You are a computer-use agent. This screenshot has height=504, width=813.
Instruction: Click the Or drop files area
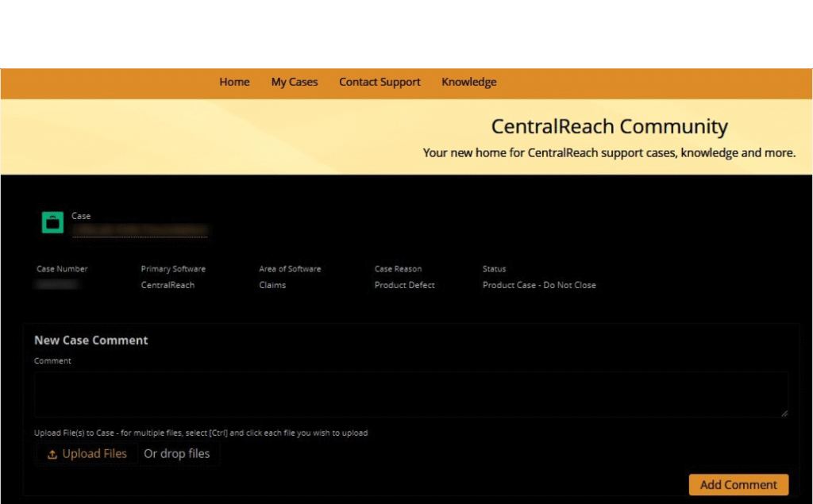point(177,453)
